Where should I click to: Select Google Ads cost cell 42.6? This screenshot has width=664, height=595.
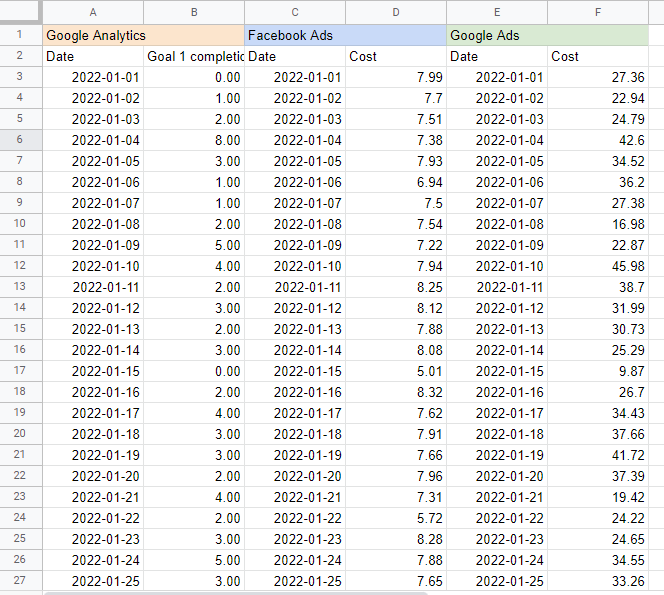pyautogui.click(x=597, y=140)
